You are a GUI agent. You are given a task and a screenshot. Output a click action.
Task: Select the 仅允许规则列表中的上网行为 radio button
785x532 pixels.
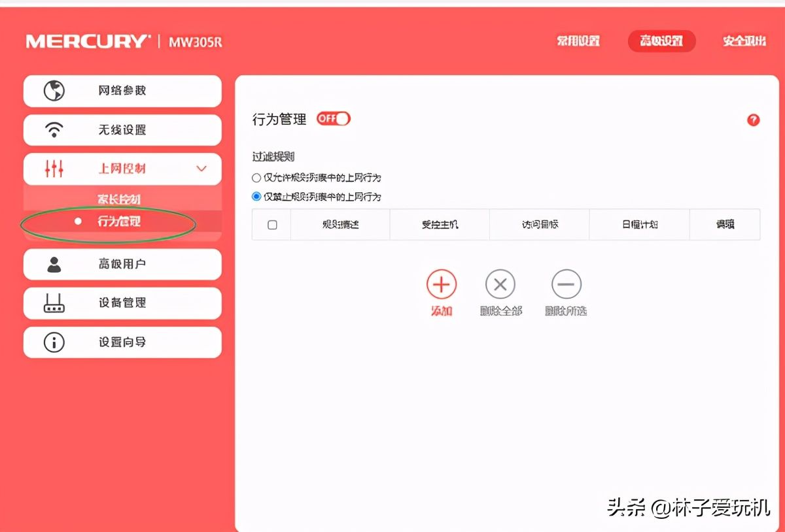point(256,178)
